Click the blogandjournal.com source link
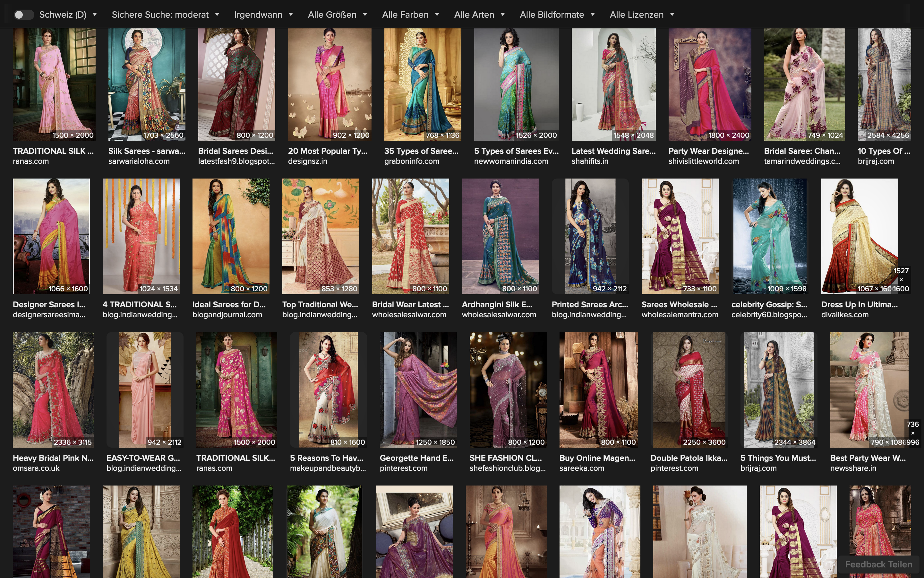924x578 pixels. tap(227, 315)
